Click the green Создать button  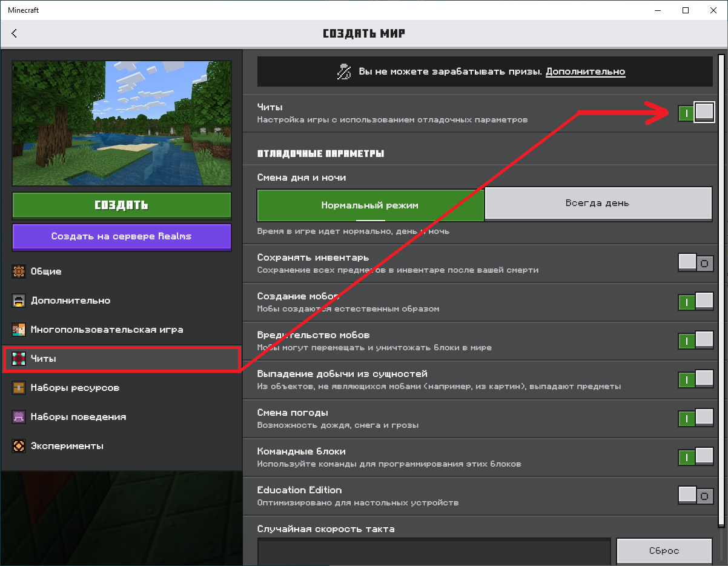tap(122, 205)
